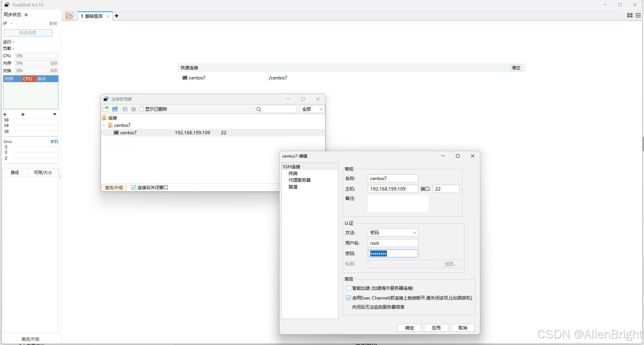Select 终端 in the edit dialog tree
644x345 pixels.
coord(293,173)
